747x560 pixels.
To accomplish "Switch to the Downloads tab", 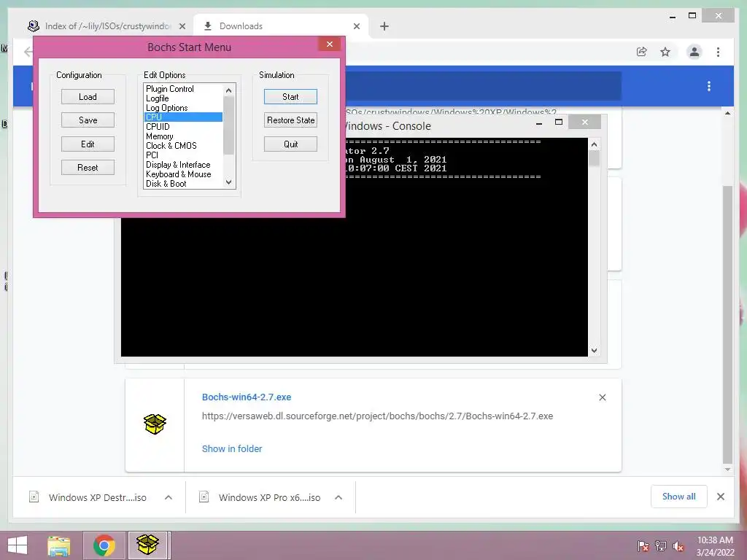I will pos(281,26).
